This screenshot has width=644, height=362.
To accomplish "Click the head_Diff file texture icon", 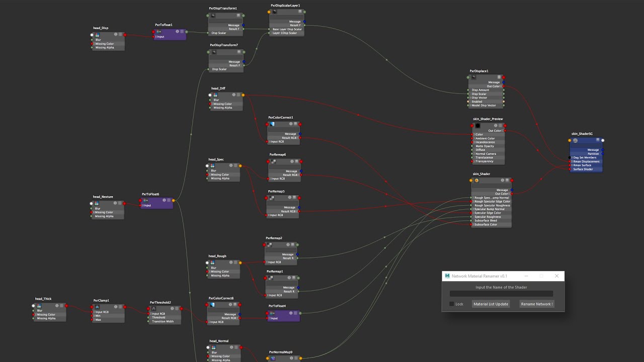I will (215, 95).
